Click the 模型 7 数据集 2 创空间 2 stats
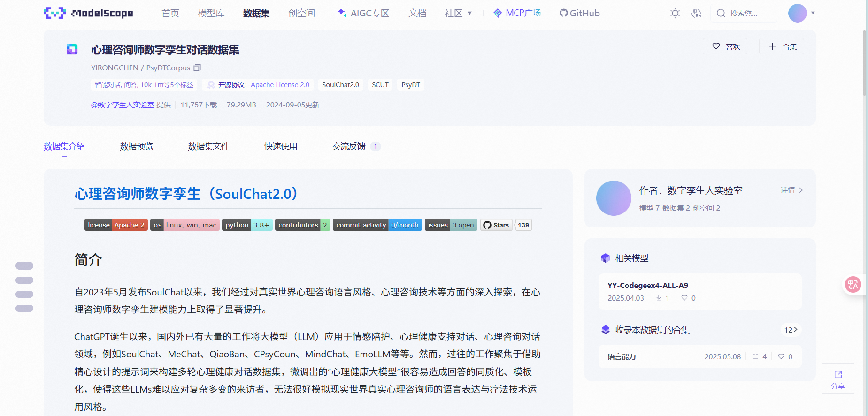This screenshot has height=416, width=868. 679,208
